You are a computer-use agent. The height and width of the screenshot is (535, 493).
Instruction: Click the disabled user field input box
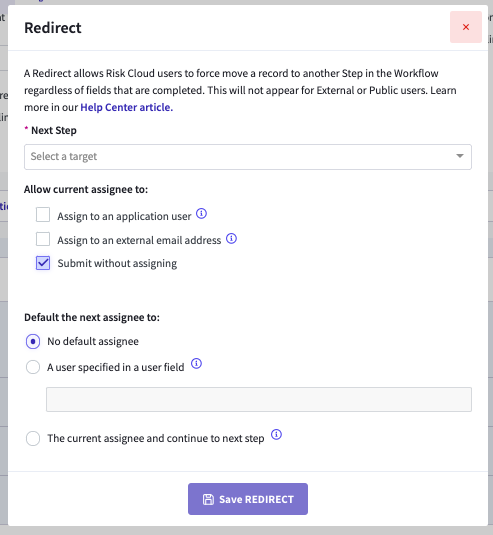[x=259, y=399]
